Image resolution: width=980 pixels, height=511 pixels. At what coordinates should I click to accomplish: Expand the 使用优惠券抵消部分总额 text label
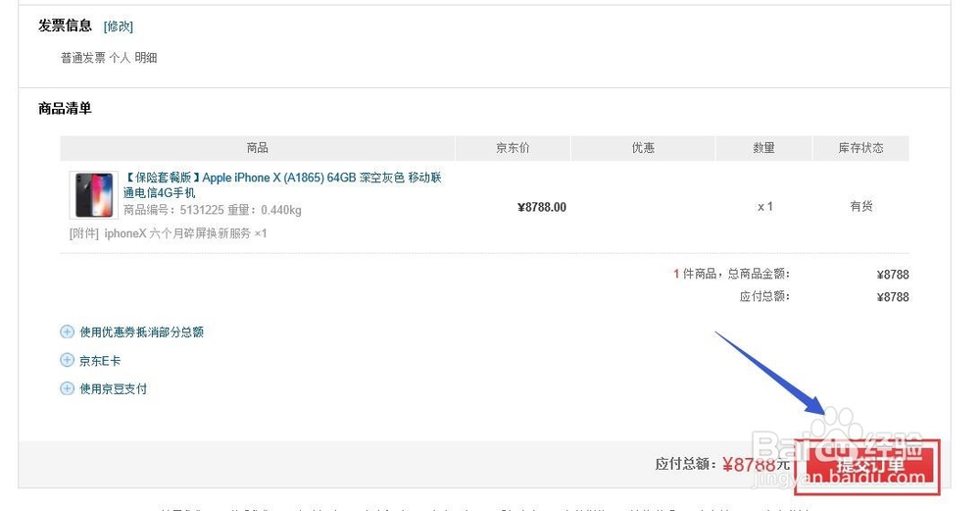pos(141,332)
